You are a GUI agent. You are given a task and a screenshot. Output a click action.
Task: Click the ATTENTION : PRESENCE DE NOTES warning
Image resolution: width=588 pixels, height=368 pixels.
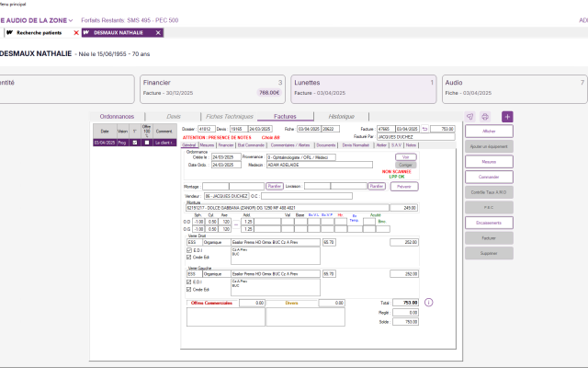point(217,137)
